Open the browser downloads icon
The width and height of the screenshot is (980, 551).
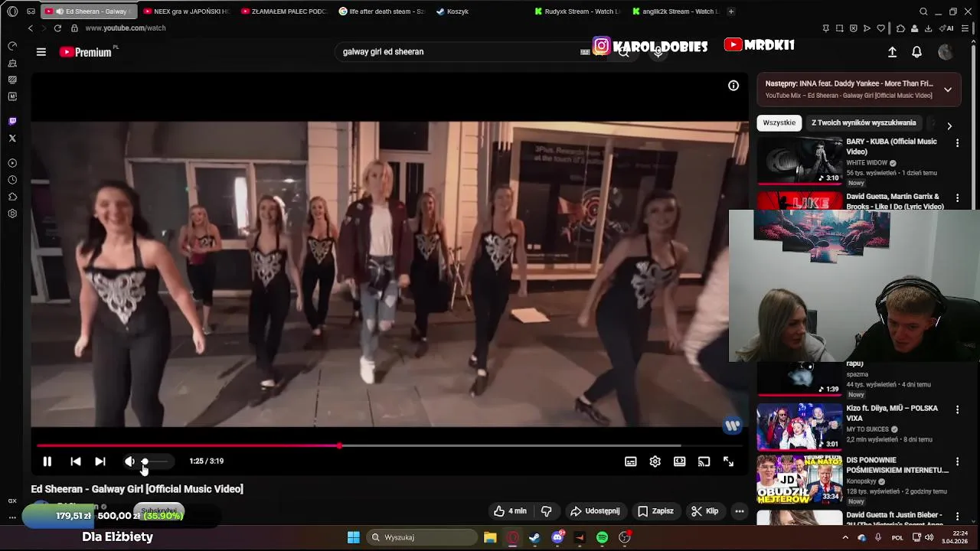(928, 28)
